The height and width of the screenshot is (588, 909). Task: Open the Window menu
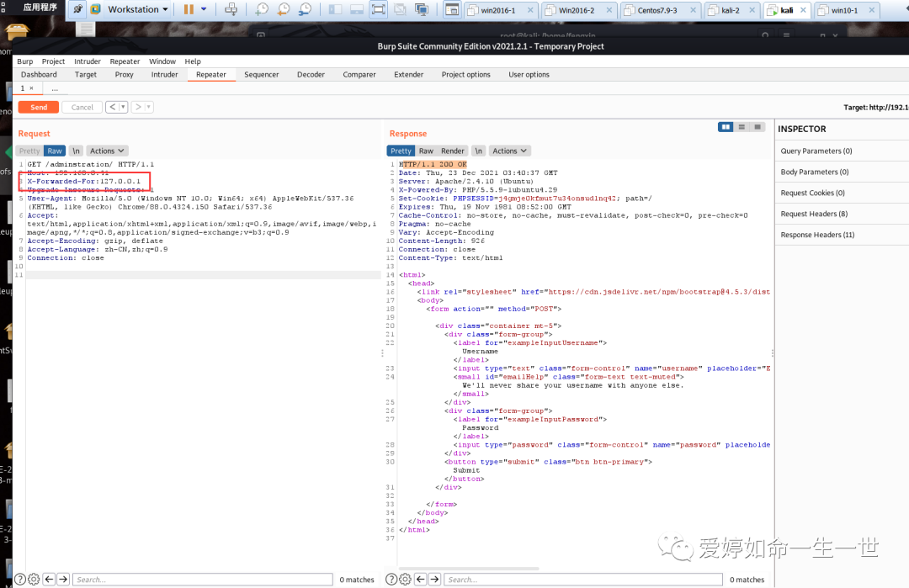point(162,61)
